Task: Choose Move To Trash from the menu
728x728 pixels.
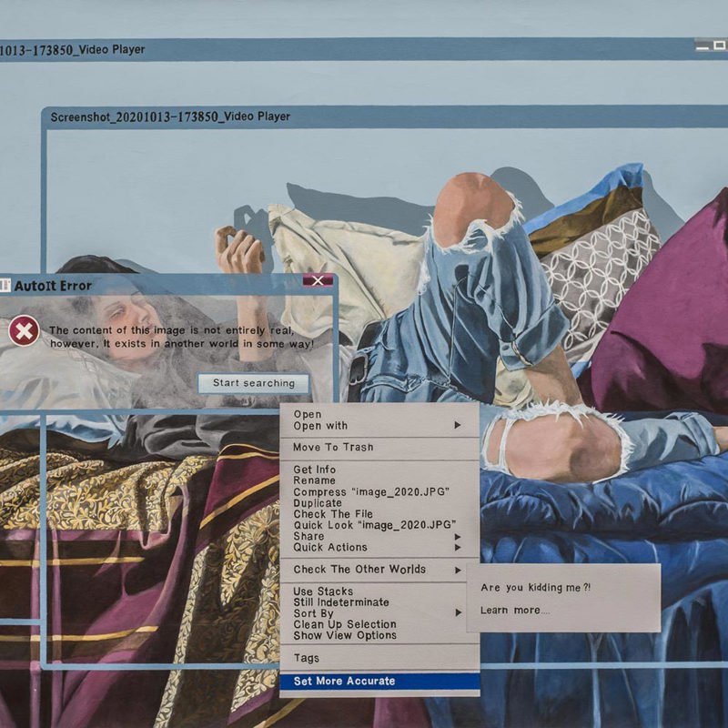Action: click(333, 448)
